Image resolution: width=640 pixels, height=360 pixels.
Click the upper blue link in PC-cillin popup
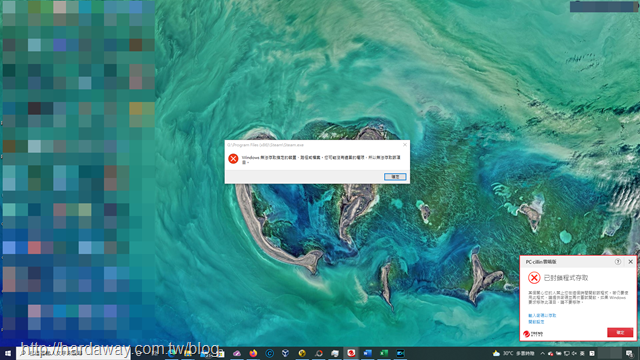point(542,316)
